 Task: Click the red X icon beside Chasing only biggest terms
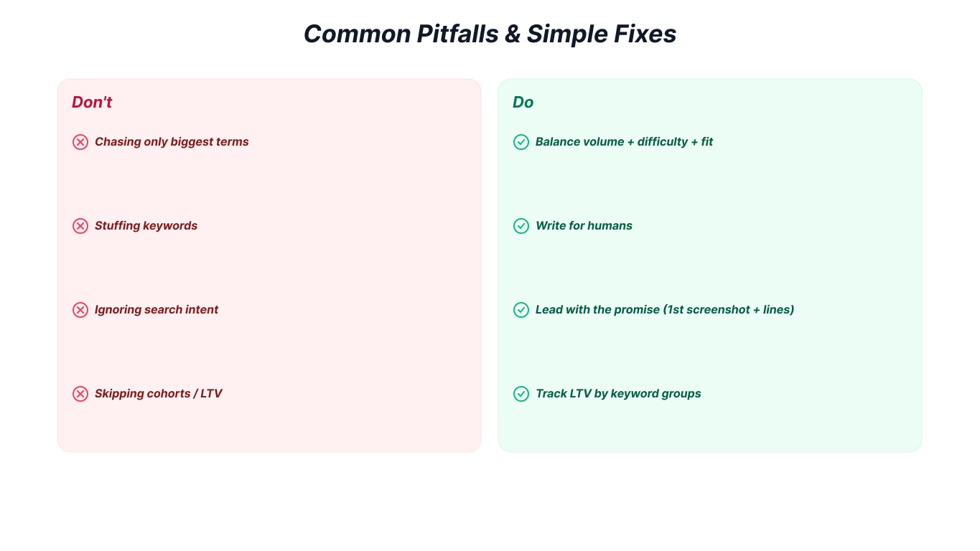click(x=80, y=142)
